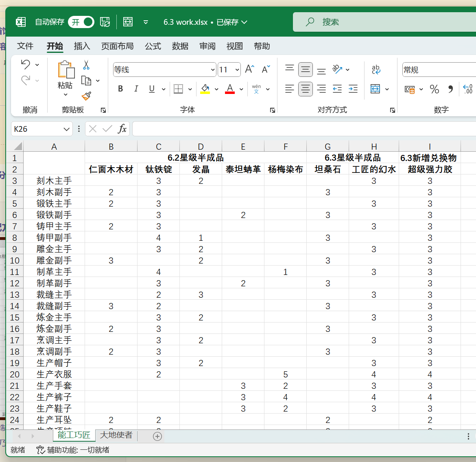This screenshot has height=462, width=476.
Task: Click the Increase Indent icon
Action: click(x=353, y=89)
